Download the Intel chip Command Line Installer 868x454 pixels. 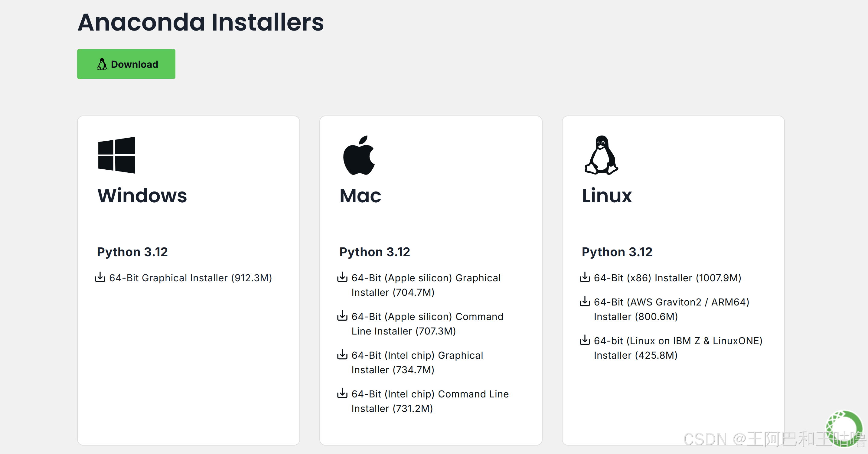coord(430,401)
